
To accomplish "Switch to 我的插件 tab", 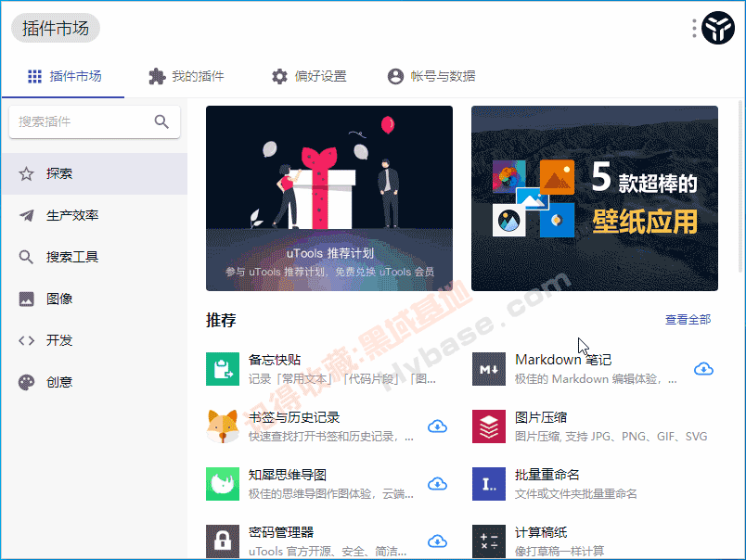I will (186, 76).
